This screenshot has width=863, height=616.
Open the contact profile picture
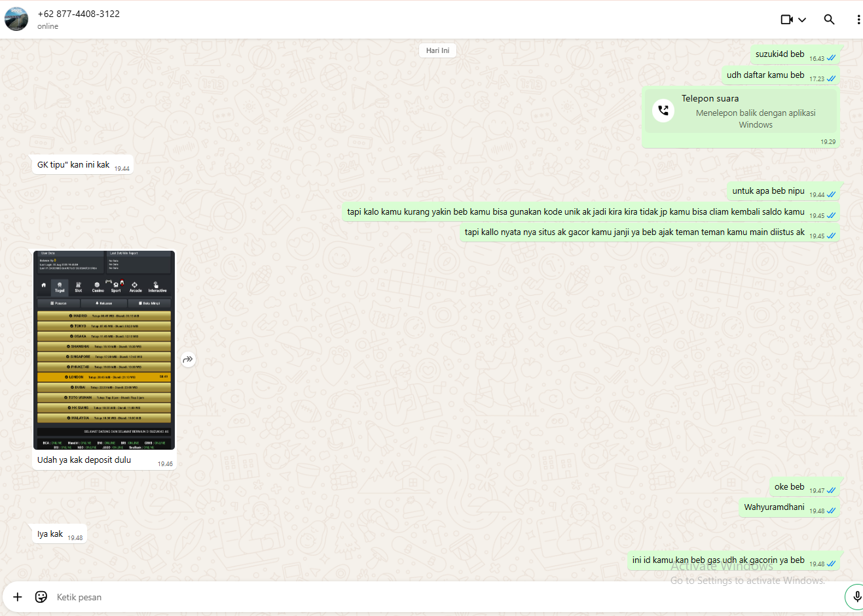point(16,19)
